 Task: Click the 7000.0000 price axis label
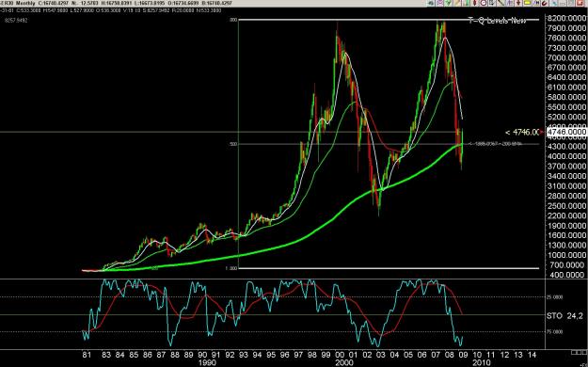[x=566, y=57]
